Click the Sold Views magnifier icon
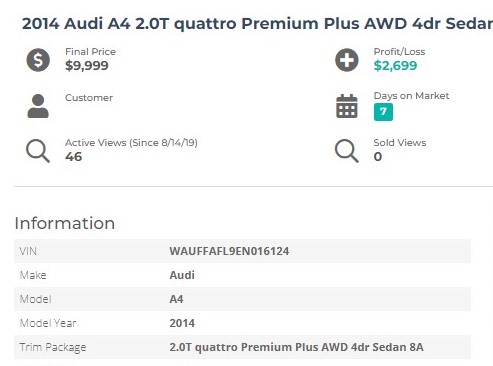This screenshot has width=493, height=366. 347,151
